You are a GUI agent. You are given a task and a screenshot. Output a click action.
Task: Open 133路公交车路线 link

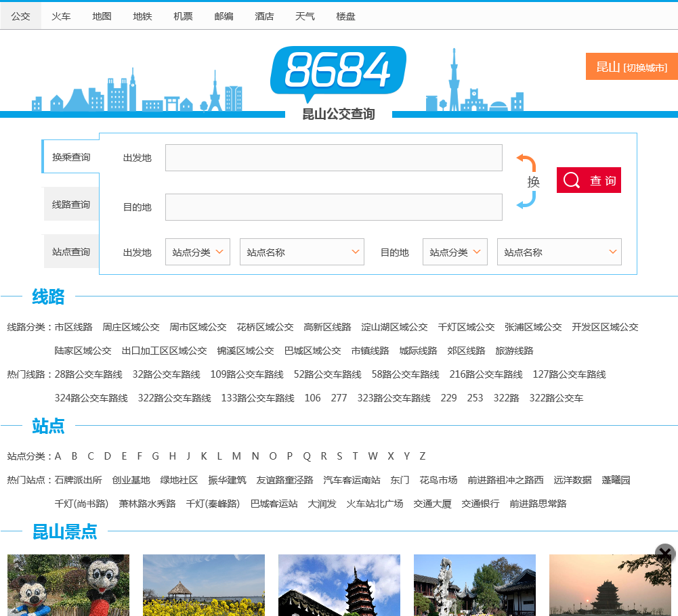click(257, 398)
